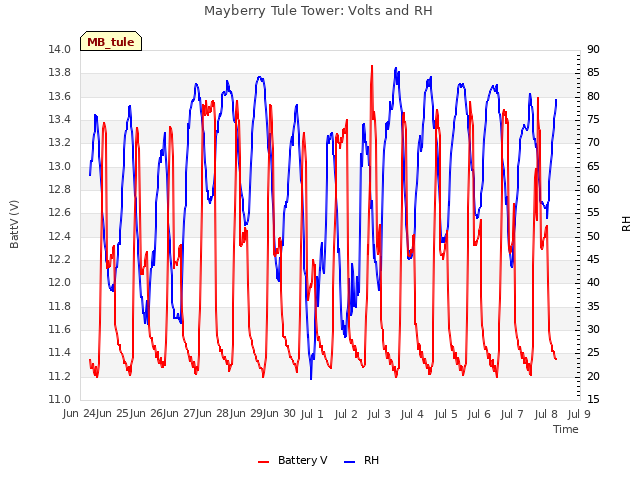Click the chart title 'Mayberry Tule Tower: Volts and RH'
This screenshot has width=640, height=480.
(x=318, y=10)
